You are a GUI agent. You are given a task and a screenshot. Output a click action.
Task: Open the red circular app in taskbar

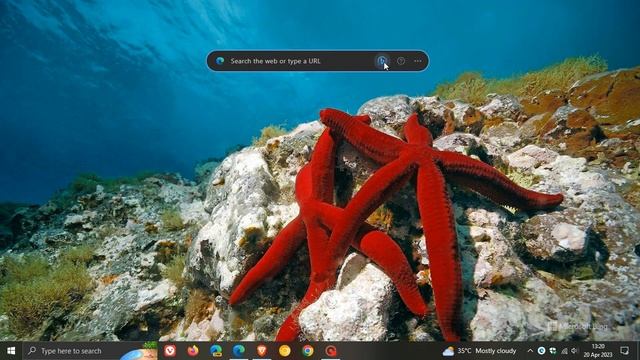point(331,351)
